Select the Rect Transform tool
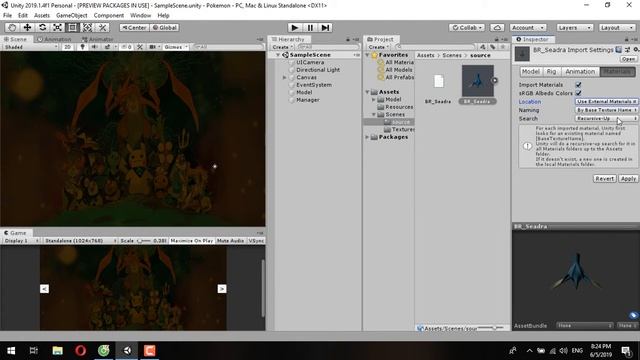The height and width of the screenshot is (360, 640). tap(72, 27)
